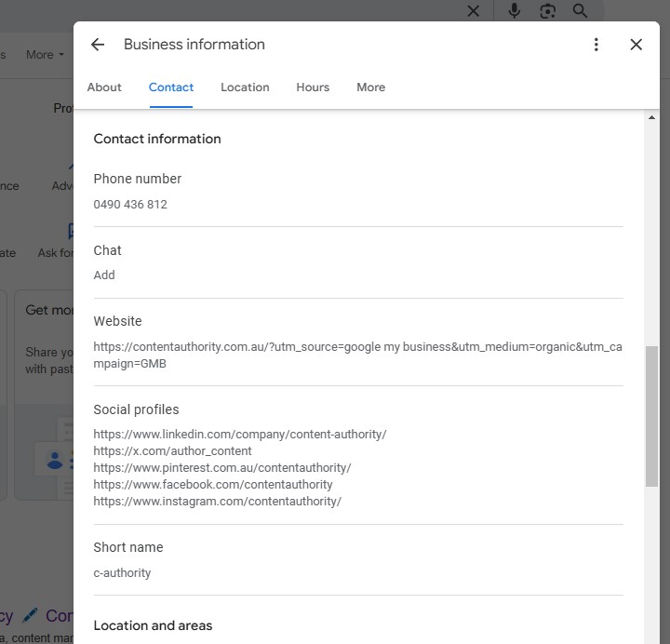Image resolution: width=670 pixels, height=644 pixels.
Task: Select the Contact tab
Action: [x=171, y=87]
